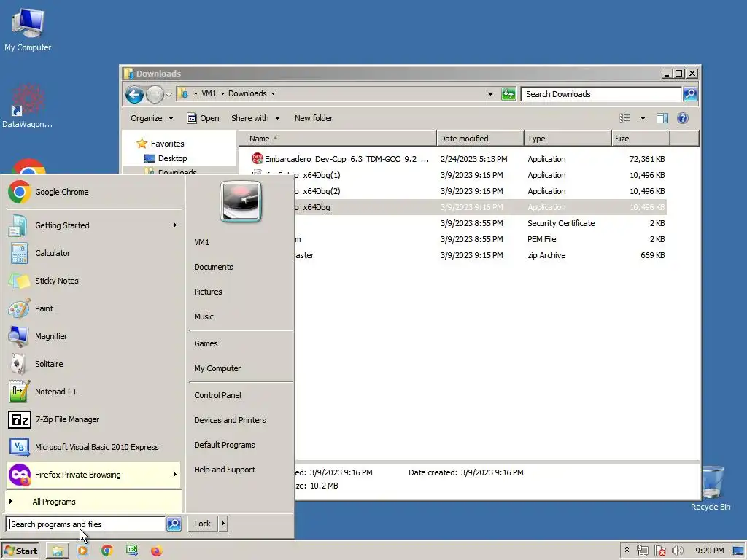747x560 pixels.
Task: Open Control Panel from Start menu
Action: (x=217, y=395)
